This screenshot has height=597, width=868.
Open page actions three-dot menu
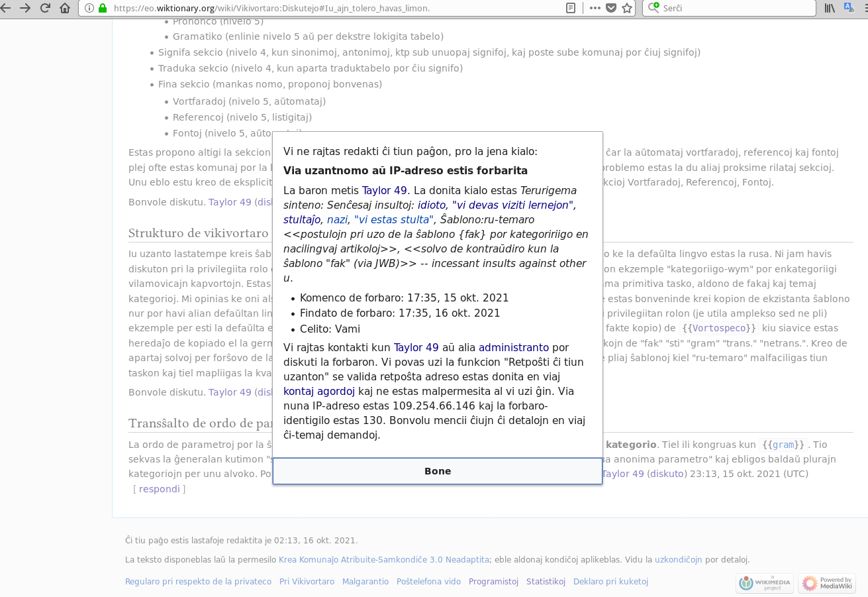(595, 8)
